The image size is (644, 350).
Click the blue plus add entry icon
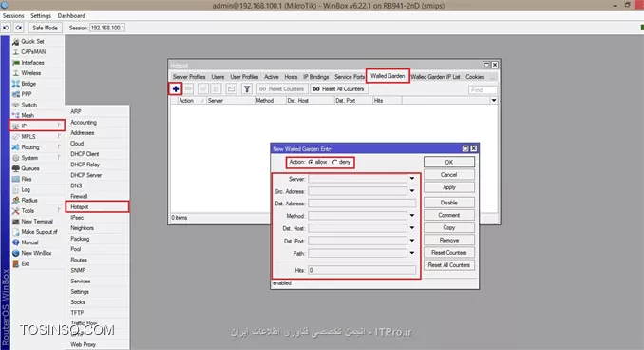176,88
